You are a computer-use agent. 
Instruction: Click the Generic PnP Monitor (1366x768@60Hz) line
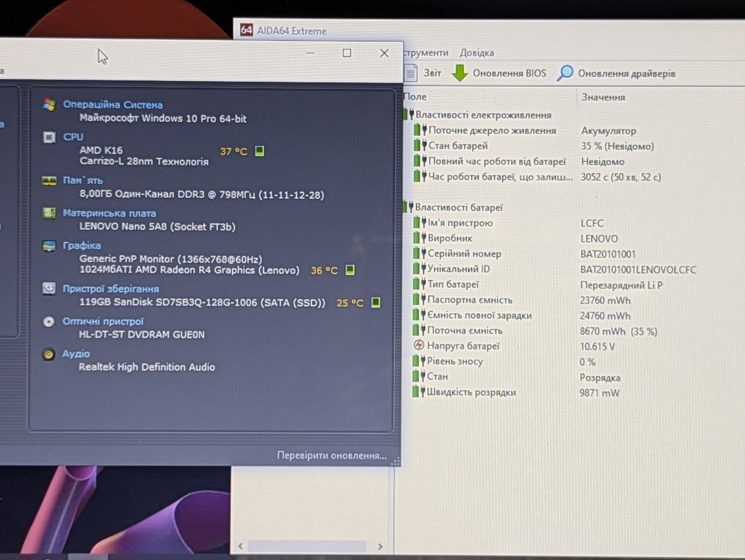click(171, 259)
